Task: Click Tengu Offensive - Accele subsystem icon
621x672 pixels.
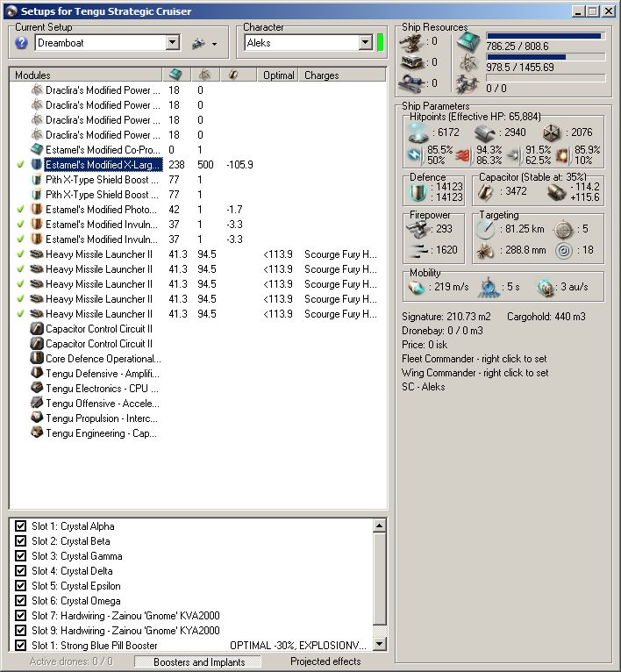Action: (37, 403)
